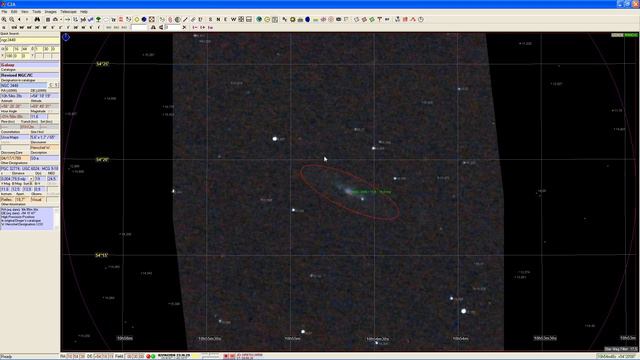Click the yellow clock face icon
The image size is (640, 360).
[267, 19]
